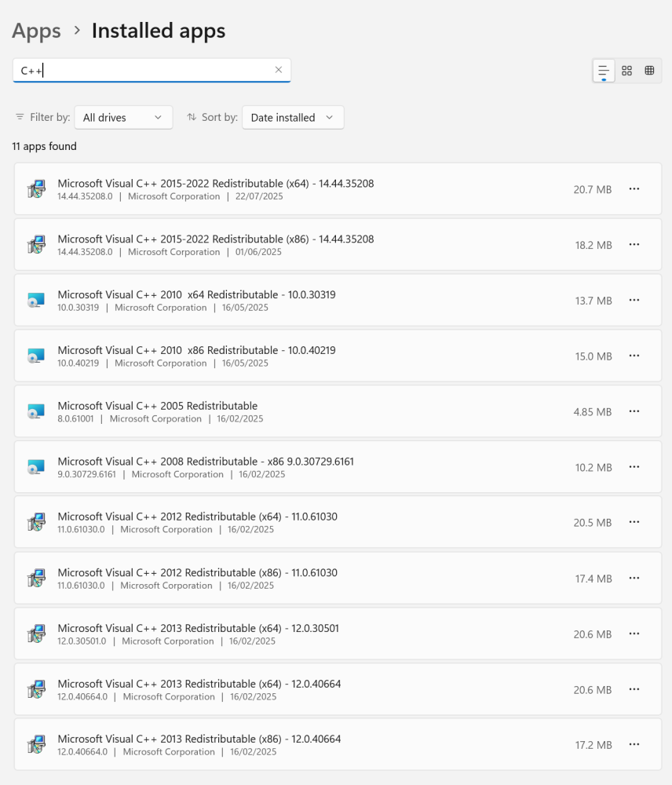
Task: Select Visual C++ 2013 (x64) - 12.0.40664 title
Action: [199, 684]
